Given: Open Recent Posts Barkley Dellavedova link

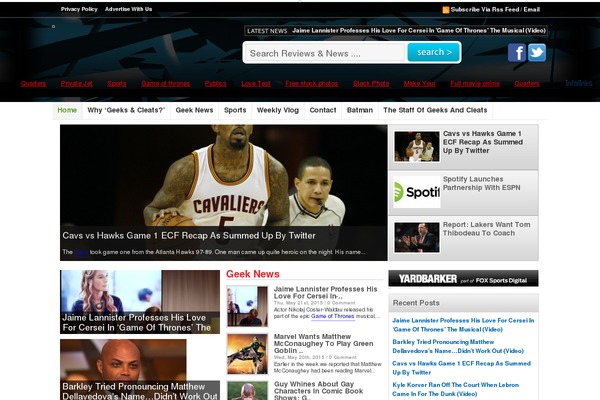Looking at the screenshot, I should (x=458, y=346).
